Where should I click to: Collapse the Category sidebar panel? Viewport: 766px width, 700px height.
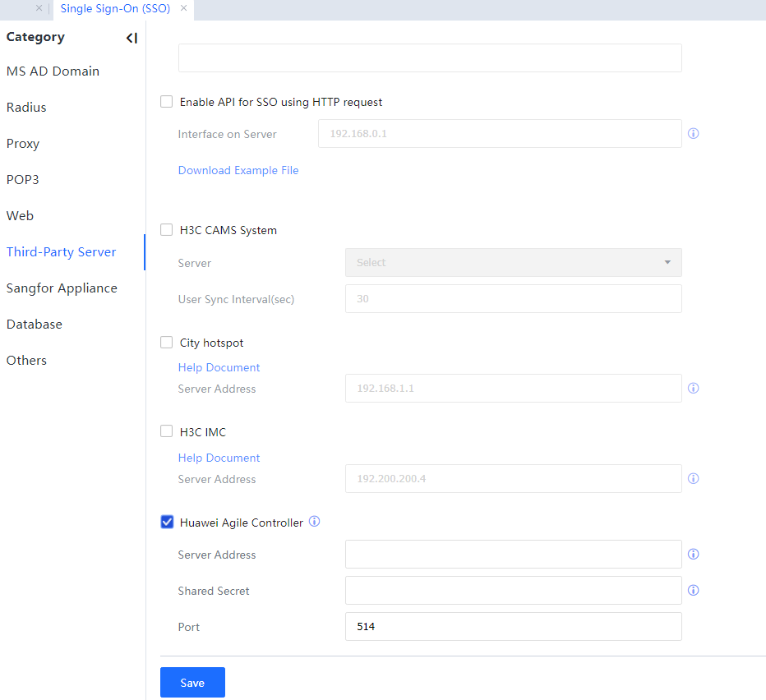click(x=132, y=38)
